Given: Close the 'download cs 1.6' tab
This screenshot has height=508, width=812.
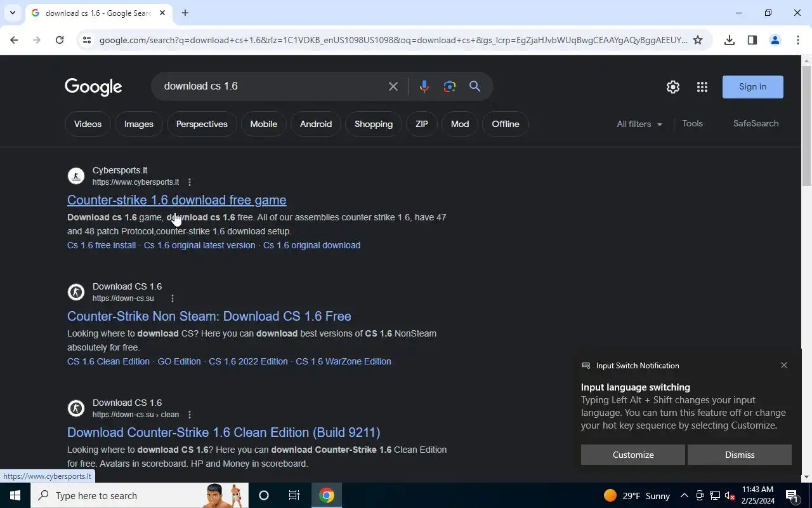Looking at the screenshot, I should (162, 13).
